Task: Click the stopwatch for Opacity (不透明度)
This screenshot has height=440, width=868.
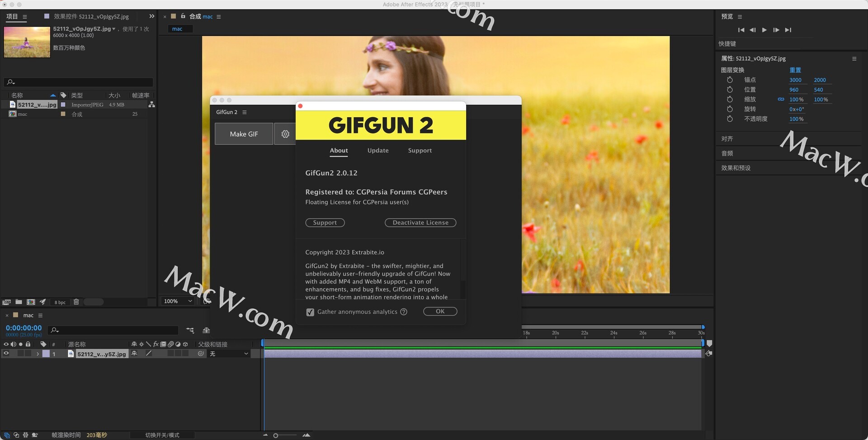Action: tap(730, 119)
